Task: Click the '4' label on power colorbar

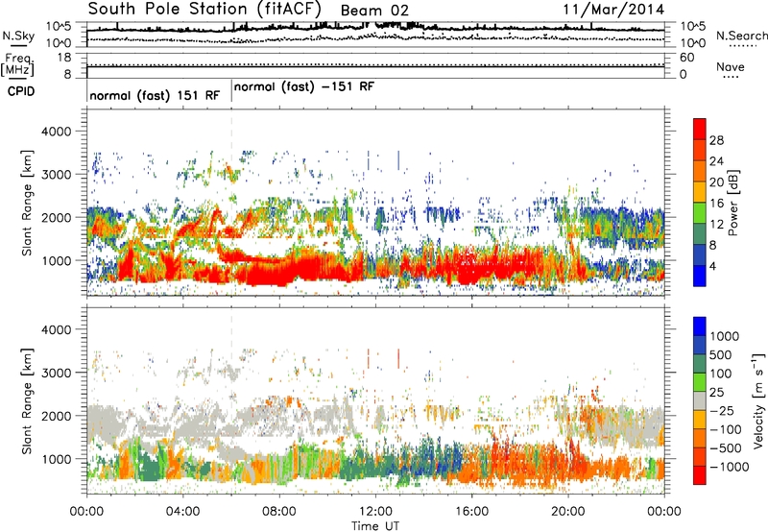Action: click(712, 266)
